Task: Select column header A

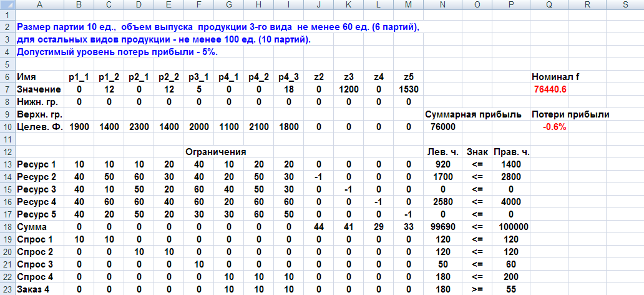Action: click(40, 5)
